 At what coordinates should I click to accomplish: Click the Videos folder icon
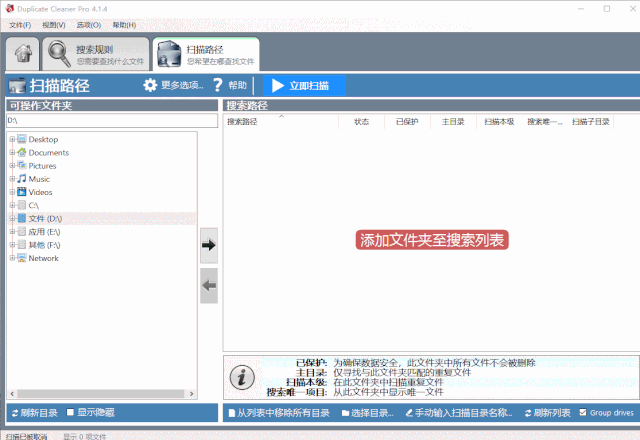pyautogui.click(x=22, y=192)
